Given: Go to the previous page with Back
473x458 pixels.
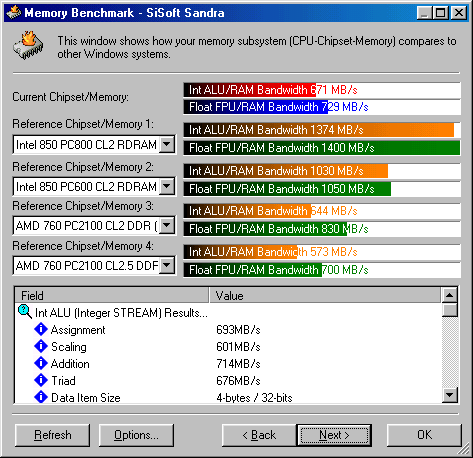Looking at the screenshot, I should coord(259,435).
